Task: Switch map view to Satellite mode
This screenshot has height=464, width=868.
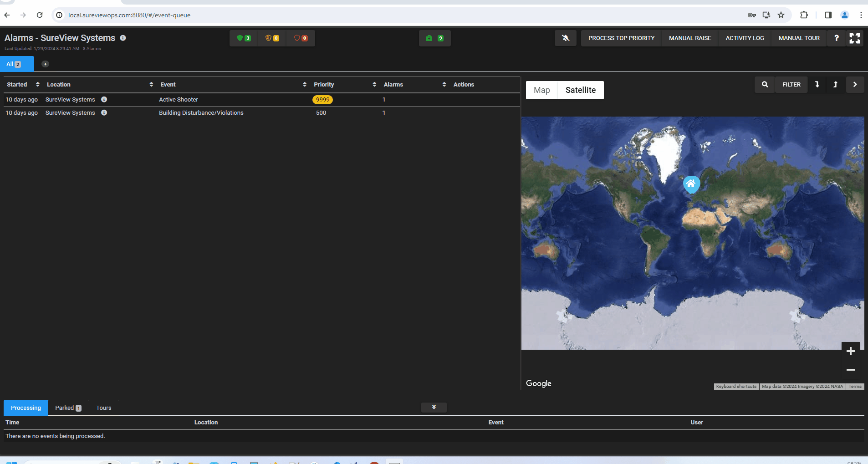Action: click(581, 90)
